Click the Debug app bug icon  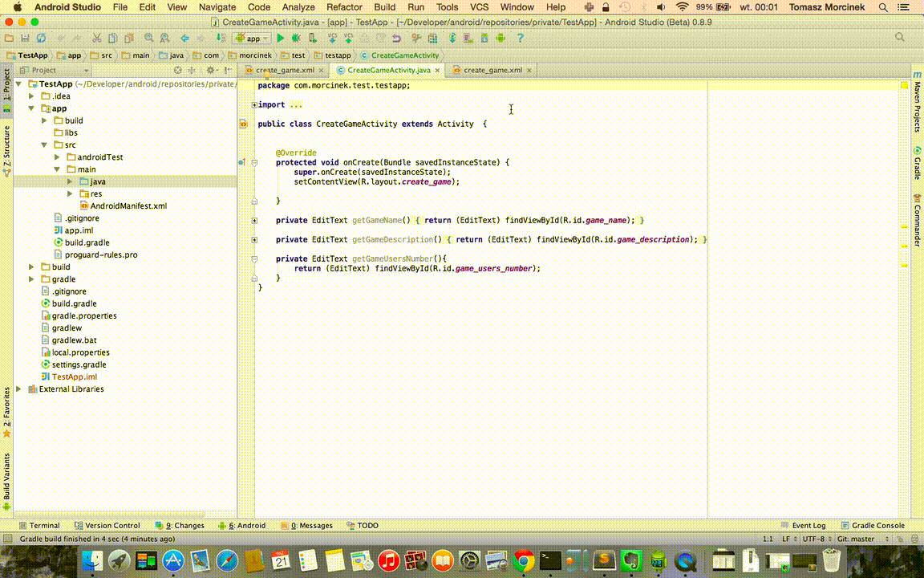pyautogui.click(x=296, y=38)
